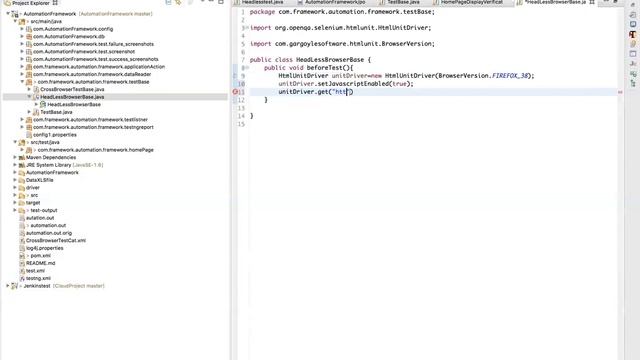The height and width of the screenshot is (360, 640).
Task: Collapse the src/main/java source folder
Action: (15, 21)
